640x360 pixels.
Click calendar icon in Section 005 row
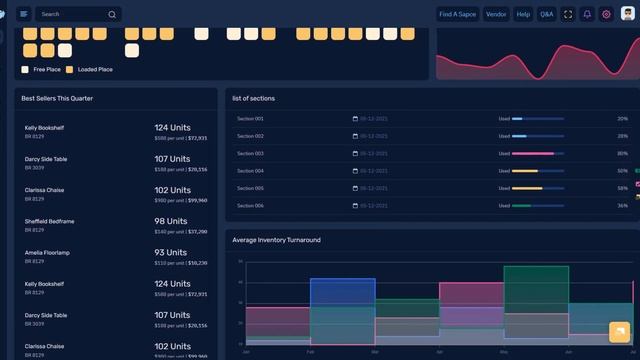[355, 188]
